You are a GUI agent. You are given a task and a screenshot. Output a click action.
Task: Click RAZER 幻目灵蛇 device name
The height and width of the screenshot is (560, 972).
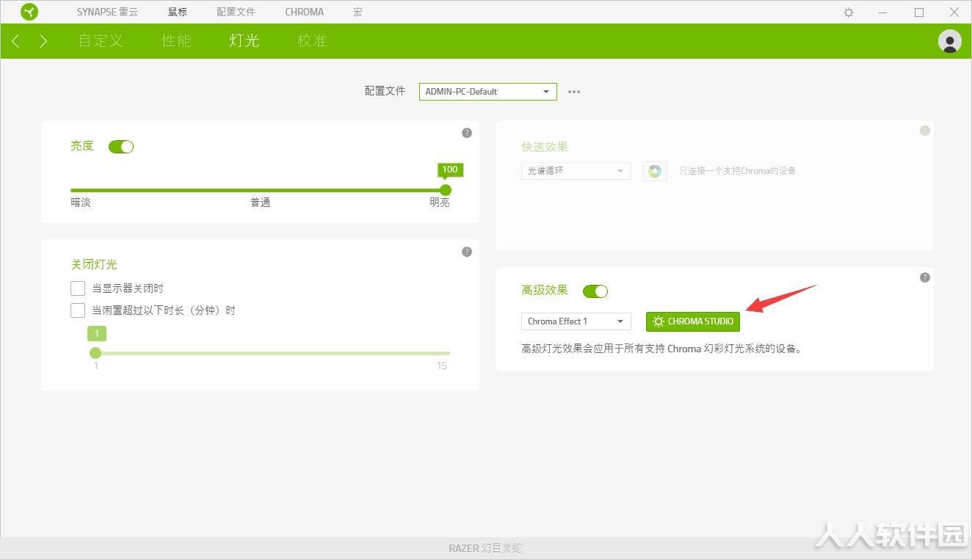(486, 548)
